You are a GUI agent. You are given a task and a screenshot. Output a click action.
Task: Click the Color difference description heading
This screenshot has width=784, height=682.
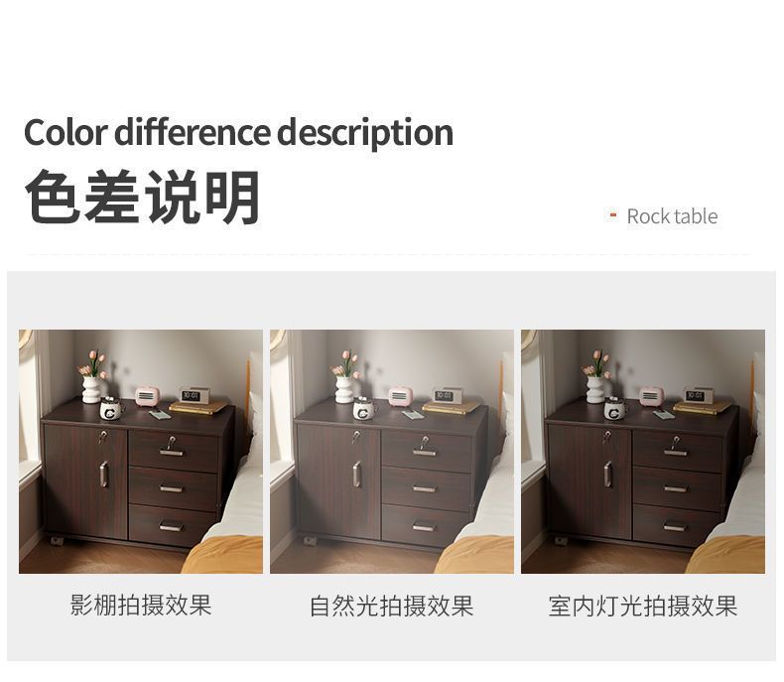pos(238,133)
